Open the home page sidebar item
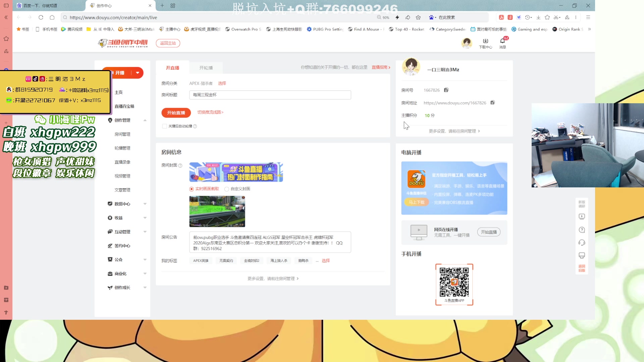The width and height of the screenshot is (644, 362). point(119,93)
